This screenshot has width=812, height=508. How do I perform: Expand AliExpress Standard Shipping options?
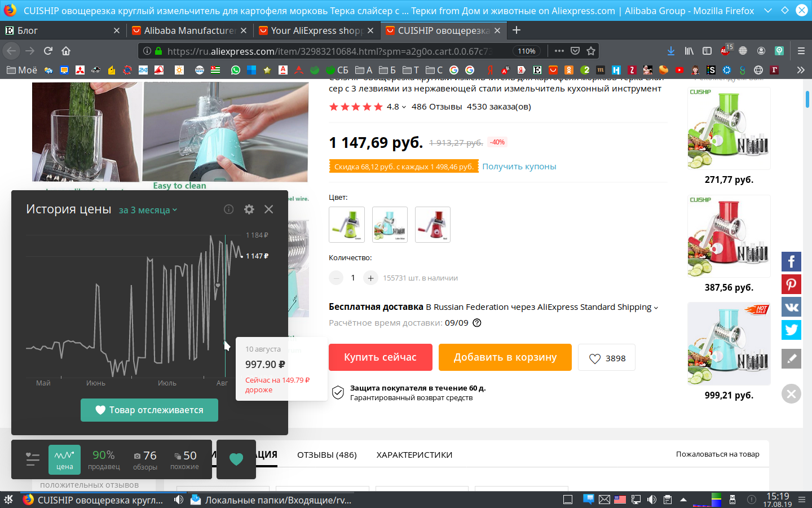point(656,308)
